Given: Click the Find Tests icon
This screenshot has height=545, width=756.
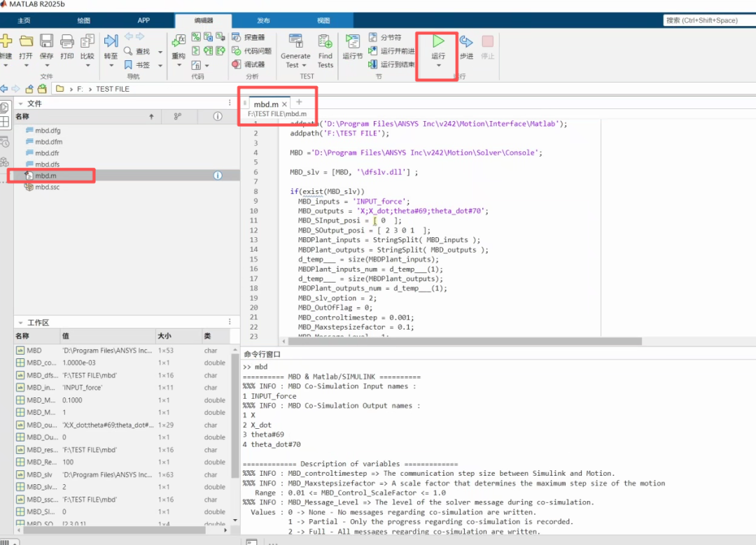Looking at the screenshot, I should (325, 41).
